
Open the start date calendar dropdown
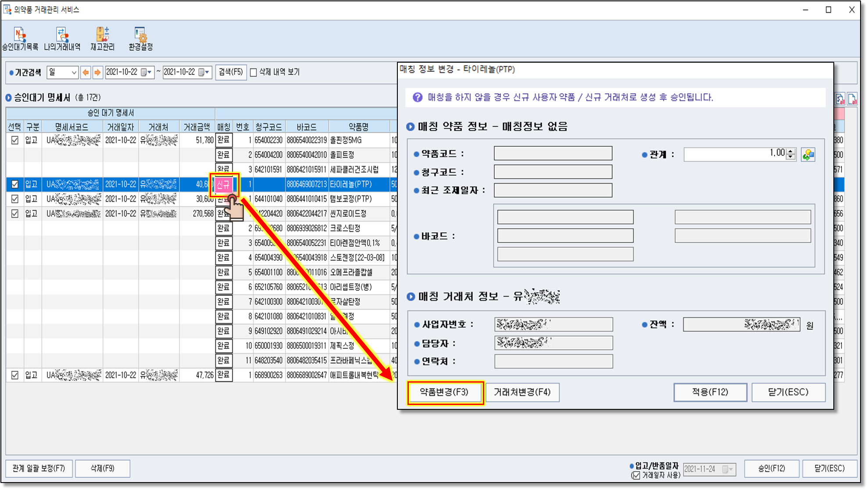pos(146,72)
